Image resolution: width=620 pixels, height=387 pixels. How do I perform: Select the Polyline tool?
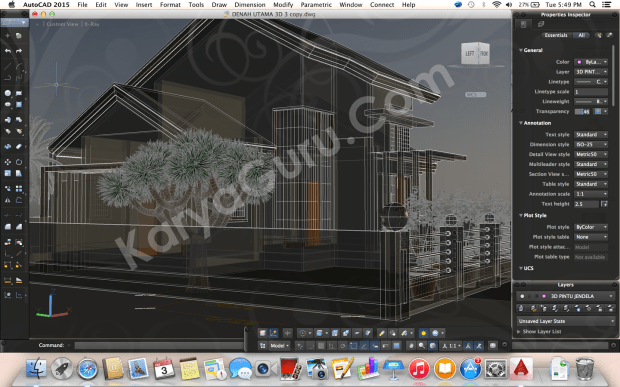[x=8, y=78]
